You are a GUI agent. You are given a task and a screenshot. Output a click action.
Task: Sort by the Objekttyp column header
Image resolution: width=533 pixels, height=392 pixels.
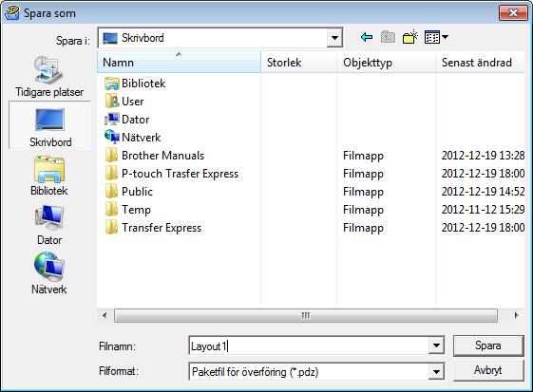click(x=386, y=62)
